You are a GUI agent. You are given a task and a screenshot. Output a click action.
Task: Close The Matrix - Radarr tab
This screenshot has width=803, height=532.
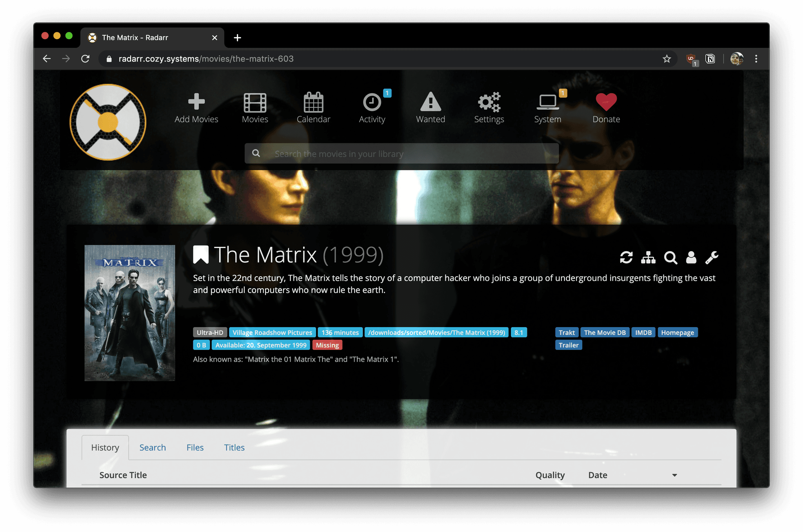pyautogui.click(x=214, y=38)
